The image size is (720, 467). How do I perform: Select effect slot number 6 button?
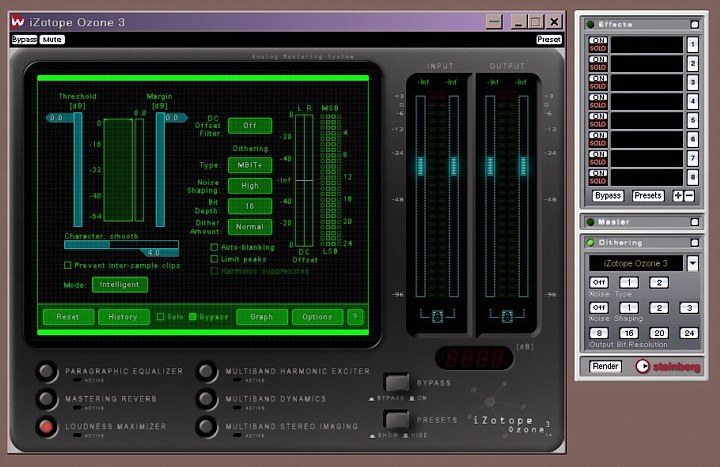click(x=692, y=139)
